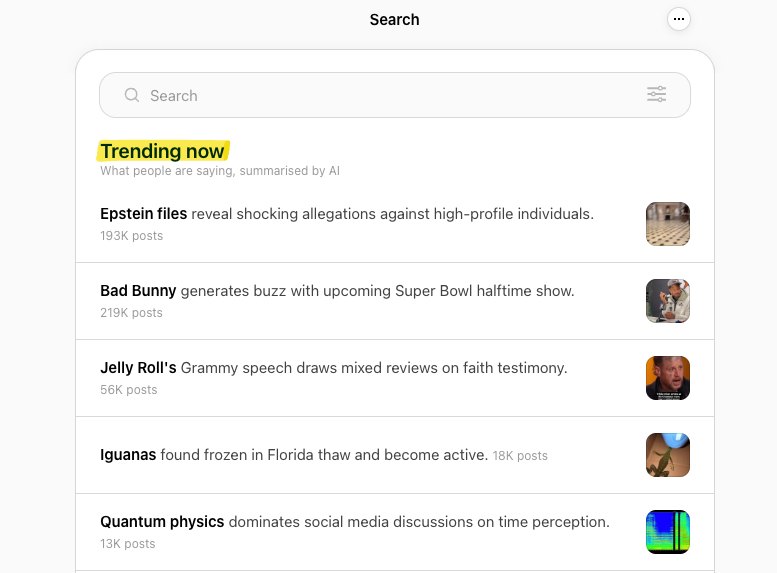The height and width of the screenshot is (573, 777).
Task: Click the Trending now heading
Action: (163, 151)
